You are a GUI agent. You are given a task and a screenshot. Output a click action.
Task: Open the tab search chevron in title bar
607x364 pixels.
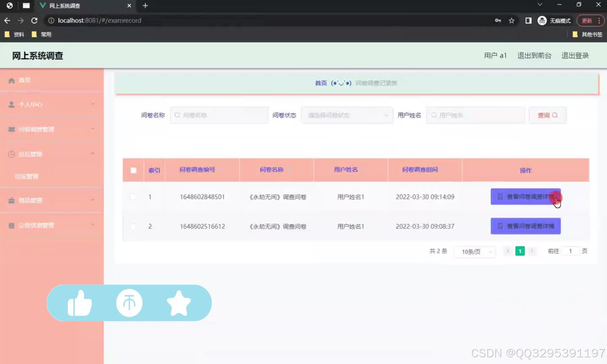pyautogui.click(x=540, y=4)
